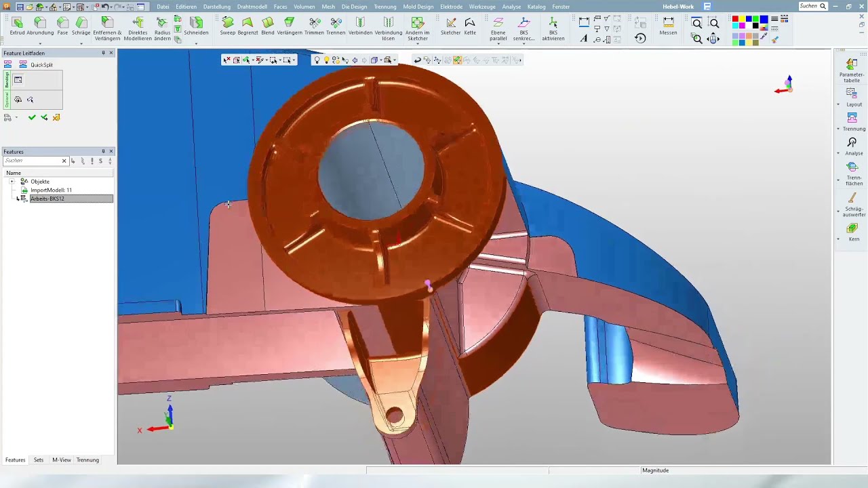Screen dimensions: 868x488
Task: Click the QuickSplit icon in Feature Leitfaden
Action: (x=22, y=64)
